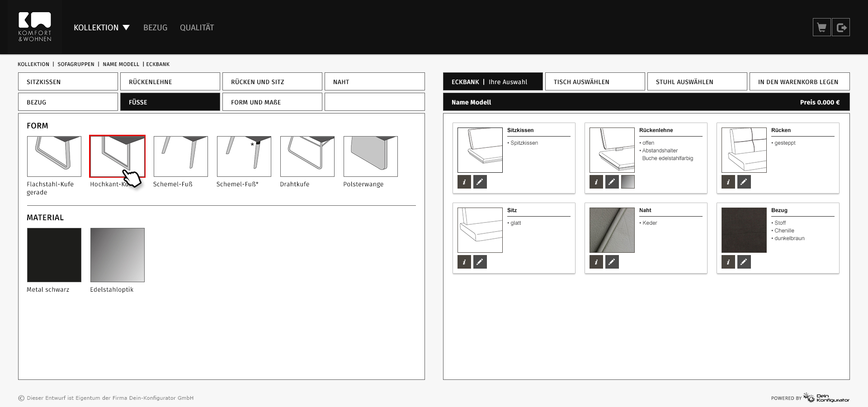The height and width of the screenshot is (407, 868).
Task: Go to Sofagruppen in the breadcrumb
Action: (76, 64)
